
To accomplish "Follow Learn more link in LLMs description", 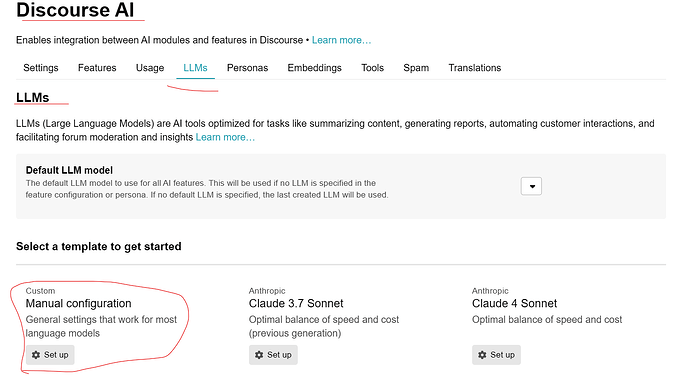I will point(225,137).
